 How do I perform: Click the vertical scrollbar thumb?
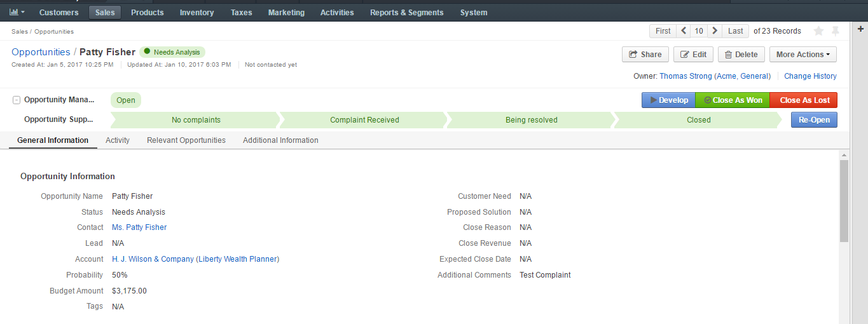click(844, 201)
